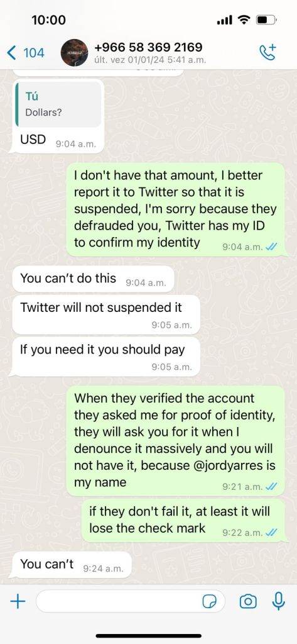Tap the Wi-Fi icon in status bar
297x644 pixels.
(244, 19)
